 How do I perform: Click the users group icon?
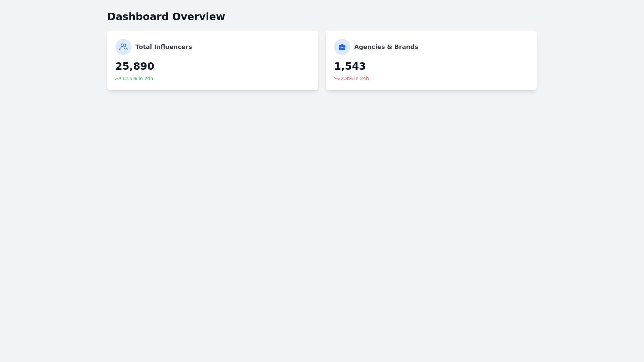(123, 47)
